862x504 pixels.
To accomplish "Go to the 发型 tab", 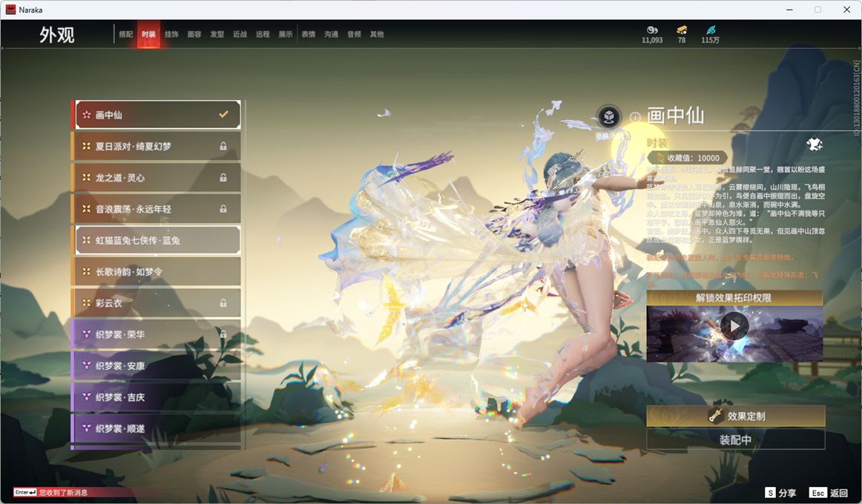I will point(217,34).
